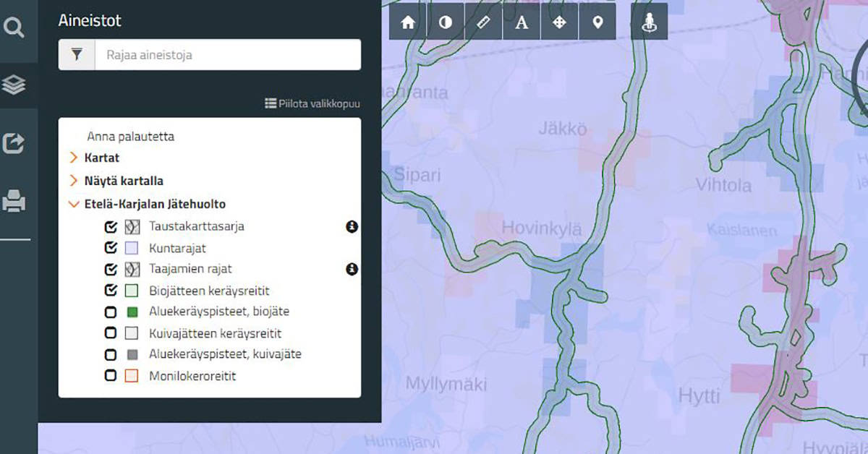Image resolution: width=868 pixels, height=454 pixels.
Task: Click the location pin marker tool
Action: (597, 22)
